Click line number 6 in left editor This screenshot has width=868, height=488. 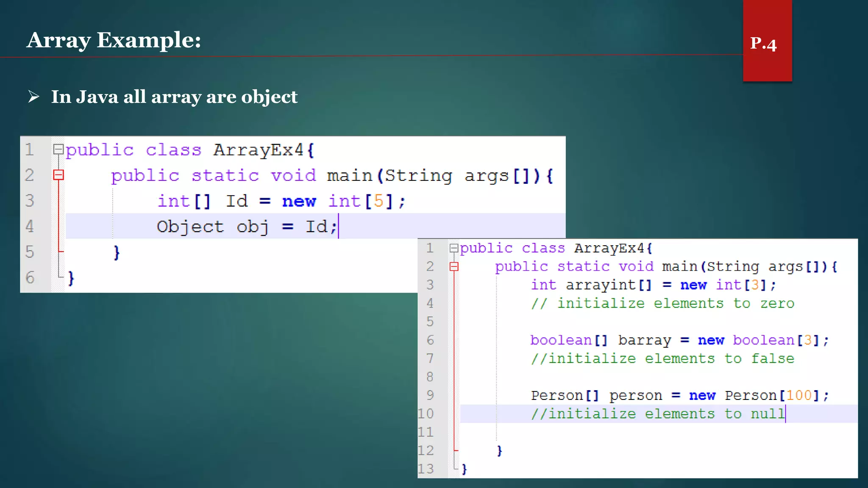[29, 278]
